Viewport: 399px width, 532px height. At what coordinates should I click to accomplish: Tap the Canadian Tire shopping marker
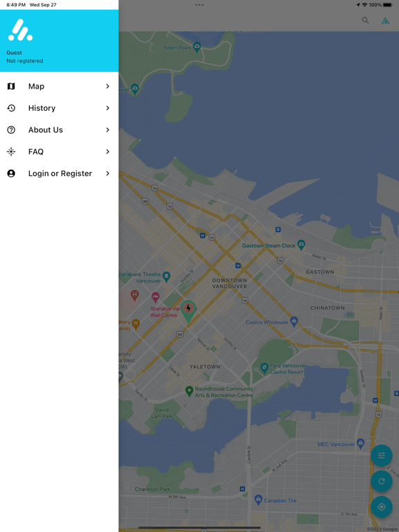tap(258, 499)
